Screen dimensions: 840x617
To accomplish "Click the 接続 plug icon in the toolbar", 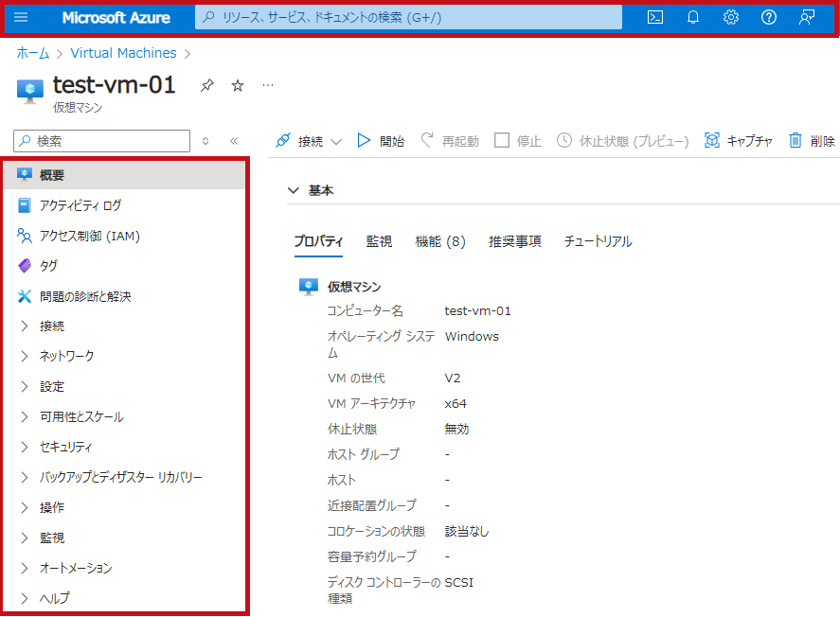I will pos(283,141).
